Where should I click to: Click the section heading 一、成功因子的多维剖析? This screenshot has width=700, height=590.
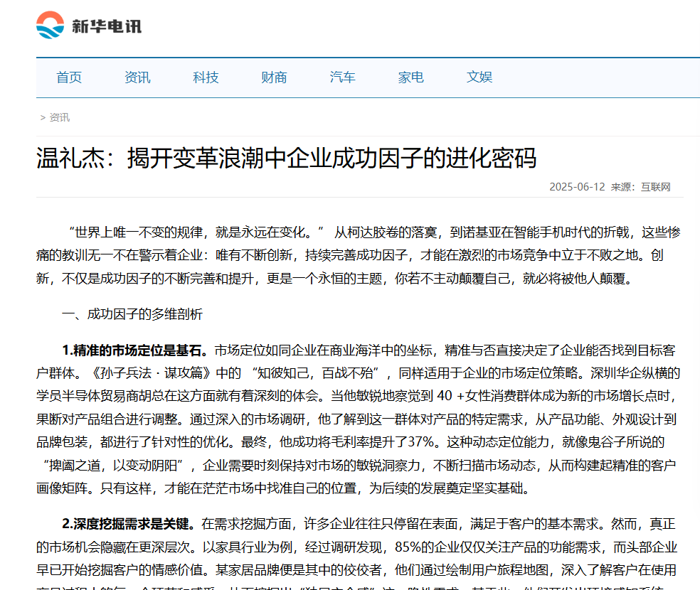point(132,313)
